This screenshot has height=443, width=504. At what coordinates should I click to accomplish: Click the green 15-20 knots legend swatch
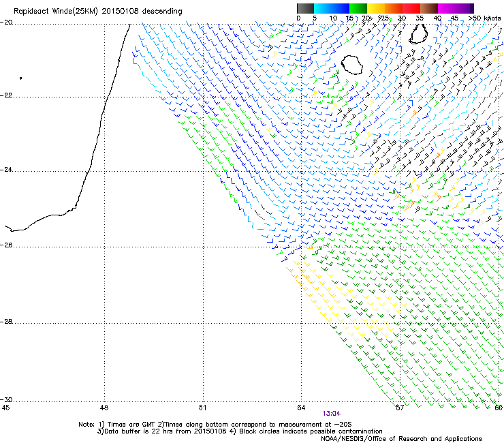point(358,8)
